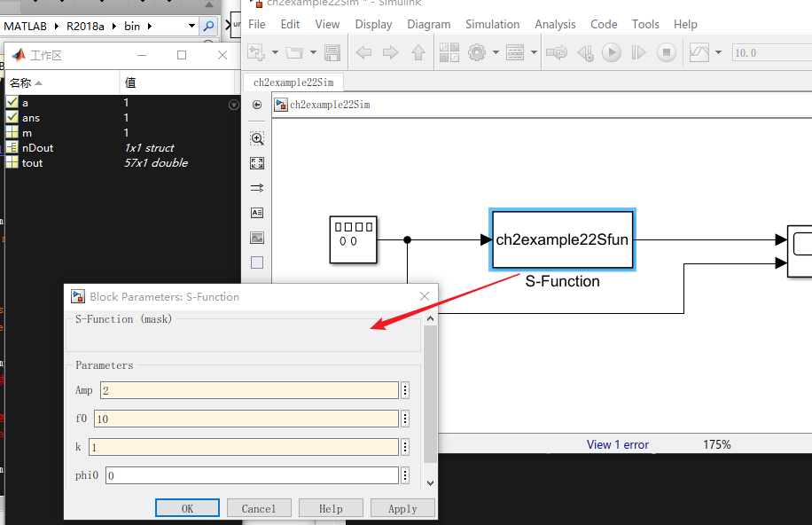Open the Simulink Library Browser icon
This screenshot has width=812, height=525.
pyautogui.click(x=449, y=52)
